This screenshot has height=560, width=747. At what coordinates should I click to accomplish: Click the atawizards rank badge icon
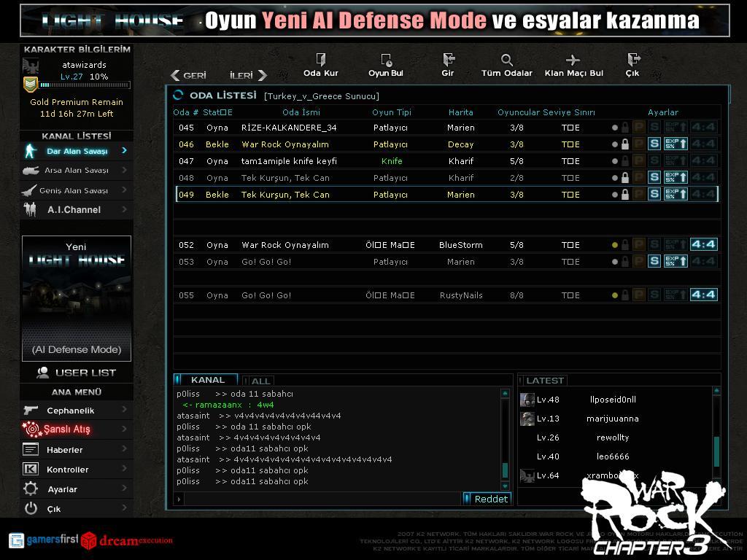pos(31,85)
